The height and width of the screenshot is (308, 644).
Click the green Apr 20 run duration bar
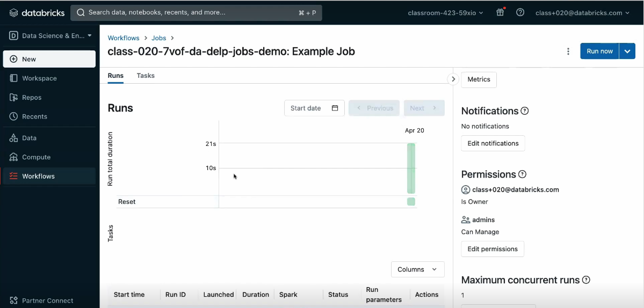[411, 168]
